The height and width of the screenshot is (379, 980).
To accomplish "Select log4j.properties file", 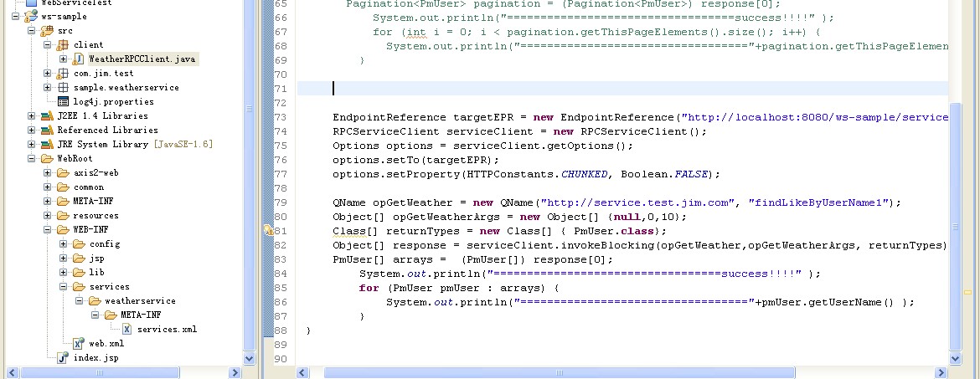I will 113,102.
